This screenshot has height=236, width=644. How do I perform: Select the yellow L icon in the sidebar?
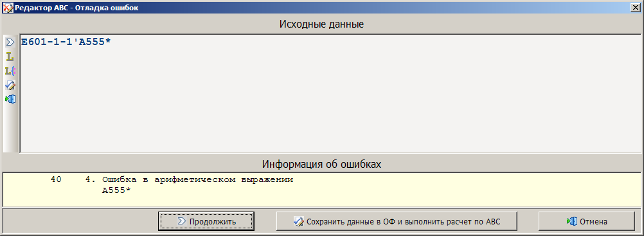click(10, 57)
